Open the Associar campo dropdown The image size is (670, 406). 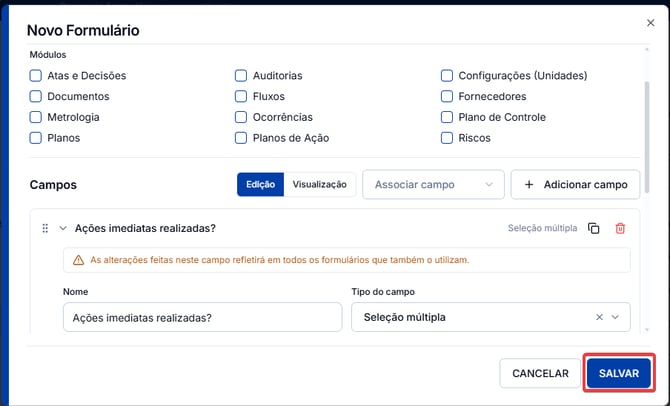433,185
